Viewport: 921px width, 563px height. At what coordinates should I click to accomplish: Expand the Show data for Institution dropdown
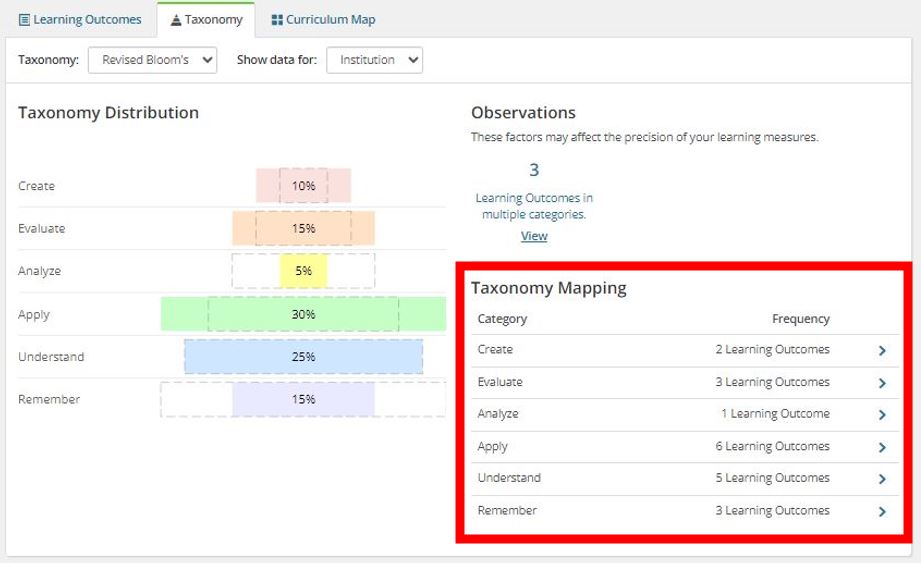coord(374,60)
